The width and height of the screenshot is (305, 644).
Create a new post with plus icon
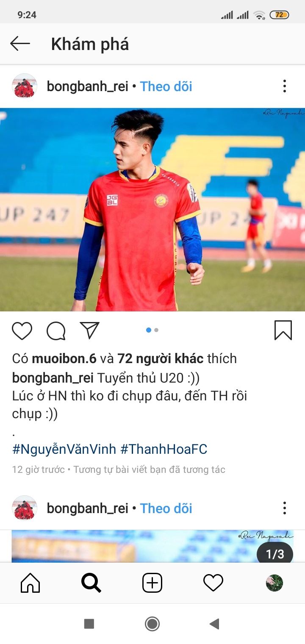pos(152,583)
